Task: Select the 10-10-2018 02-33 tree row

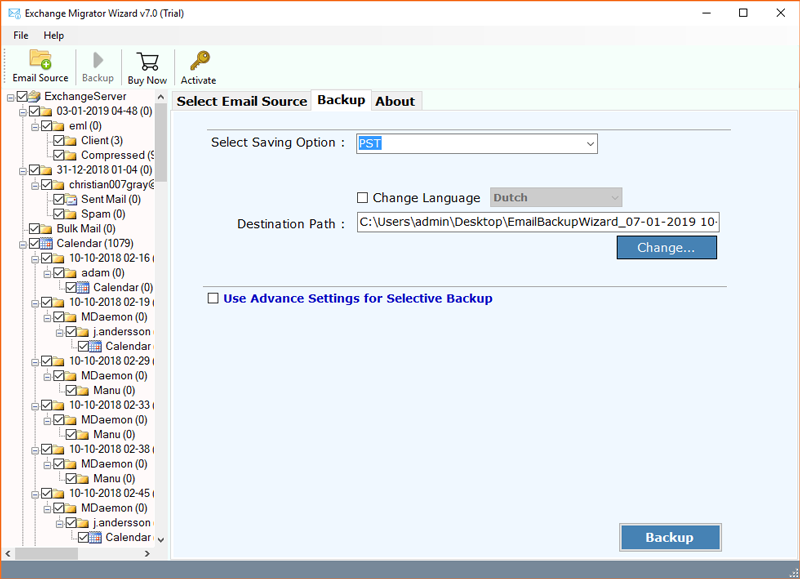Action: click(110, 405)
